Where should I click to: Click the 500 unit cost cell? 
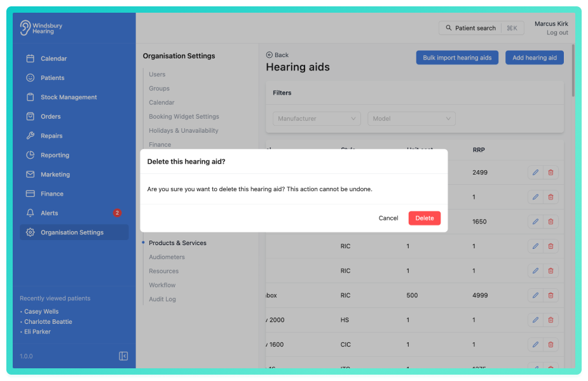pos(412,295)
